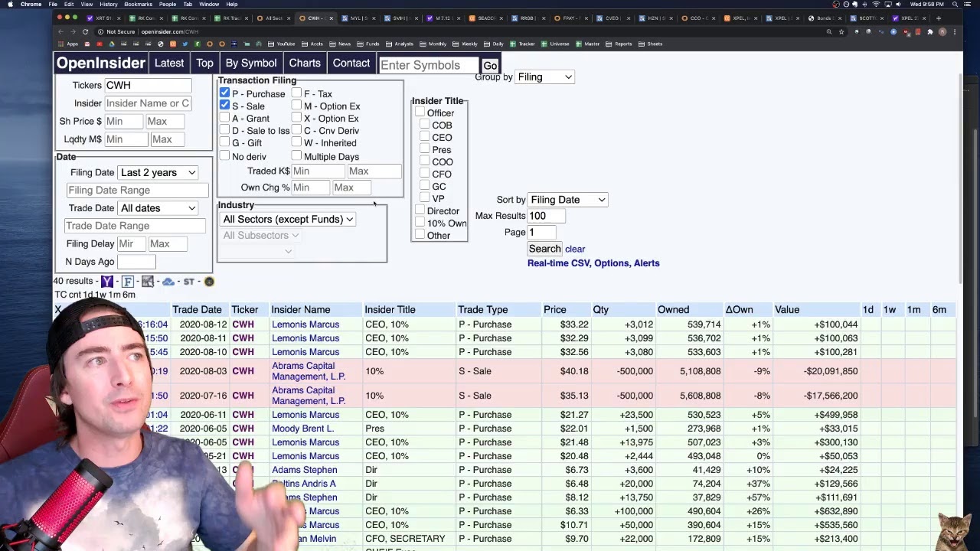Image resolution: width=980 pixels, height=551 pixels.
Task: Enable the Director insider title checkbox
Action: click(420, 210)
